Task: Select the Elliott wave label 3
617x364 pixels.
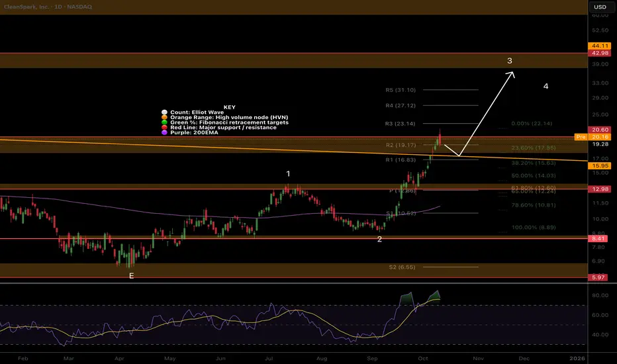Action: click(510, 61)
